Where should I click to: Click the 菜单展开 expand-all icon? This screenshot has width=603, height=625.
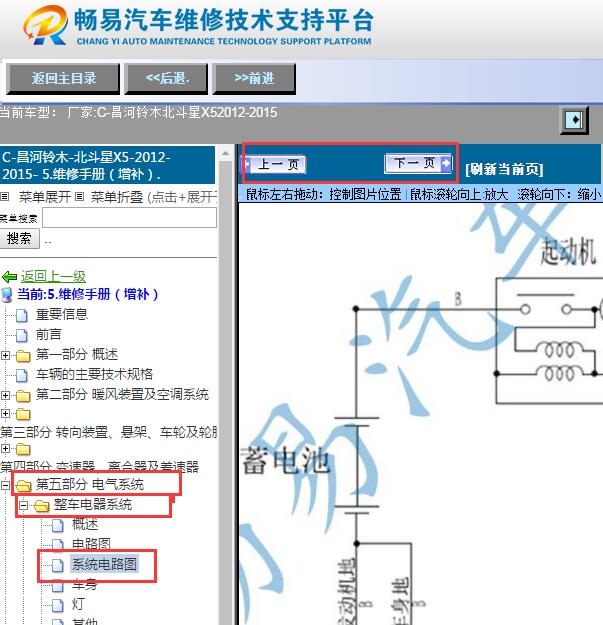tap(5, 197)
